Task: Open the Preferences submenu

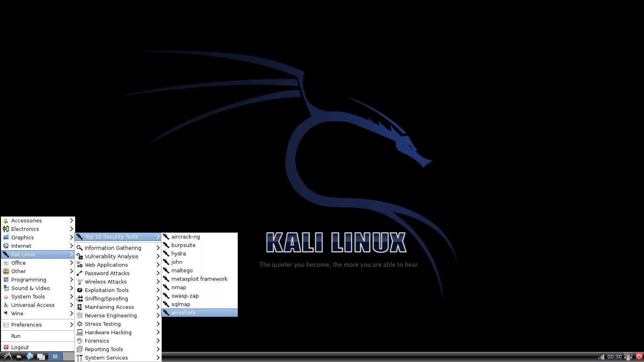Action: (38, 325)
